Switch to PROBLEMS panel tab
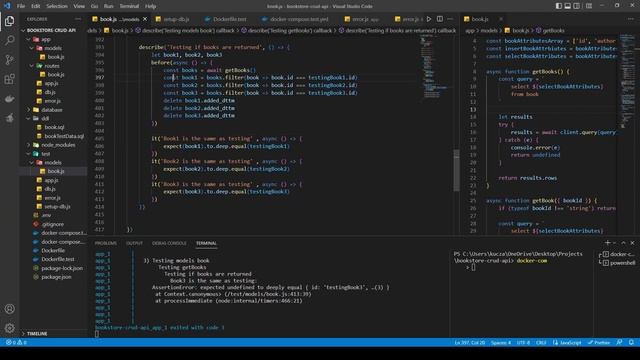The image size is (640, 360). point(106,243)
